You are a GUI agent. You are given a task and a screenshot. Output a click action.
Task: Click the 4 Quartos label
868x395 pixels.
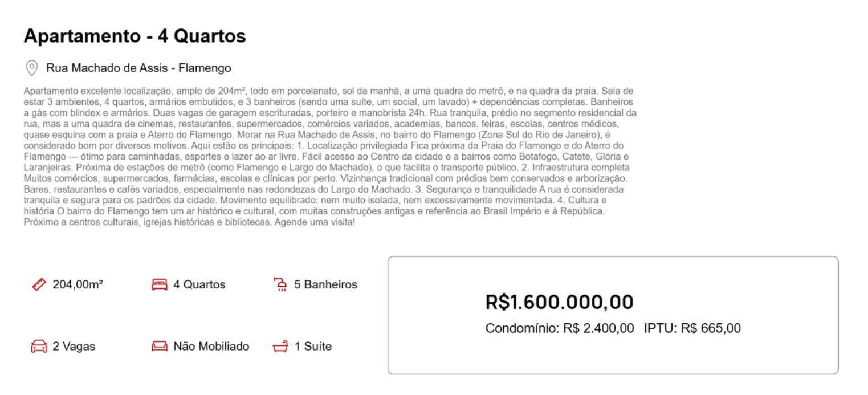pyautogui.click(x=199, y=284)
